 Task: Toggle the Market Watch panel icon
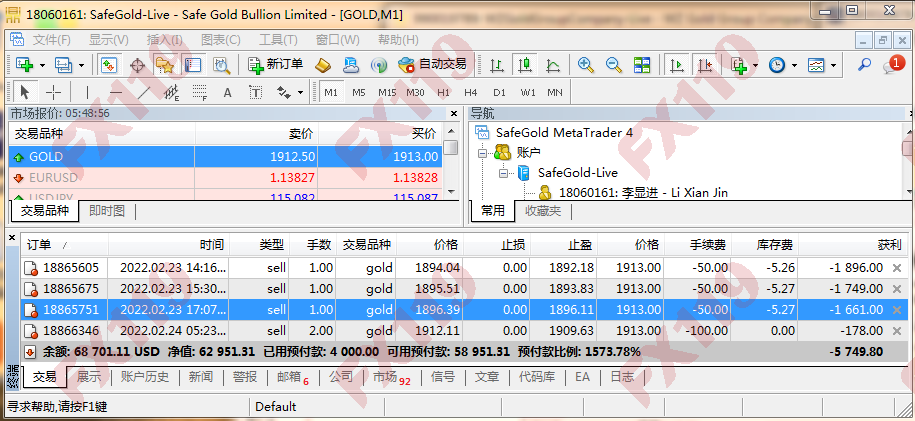tap(109, 65)
